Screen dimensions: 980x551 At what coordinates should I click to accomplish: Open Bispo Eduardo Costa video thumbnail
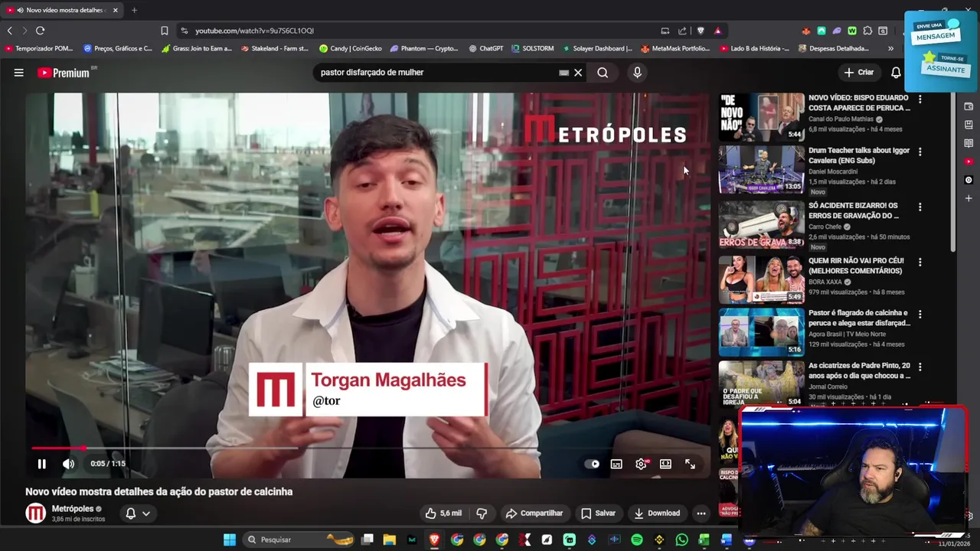(x=762, y=117)
